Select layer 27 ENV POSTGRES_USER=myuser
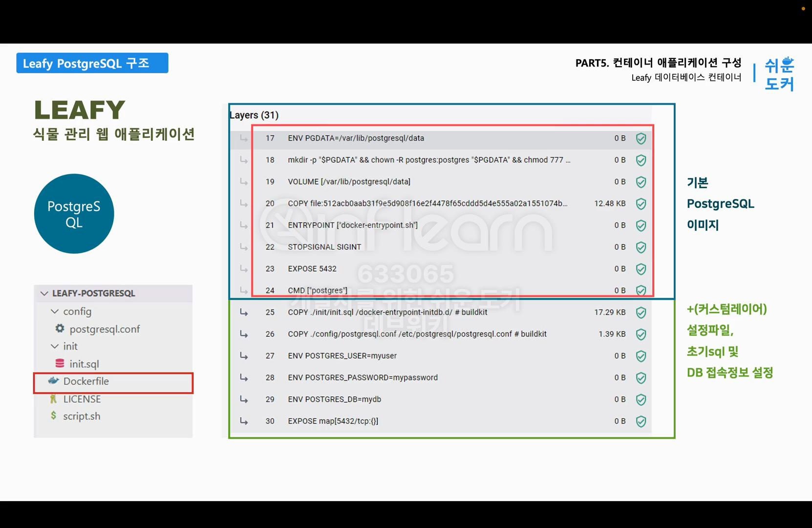This screenshot has height=528, width=812. [x=442, y=355]
